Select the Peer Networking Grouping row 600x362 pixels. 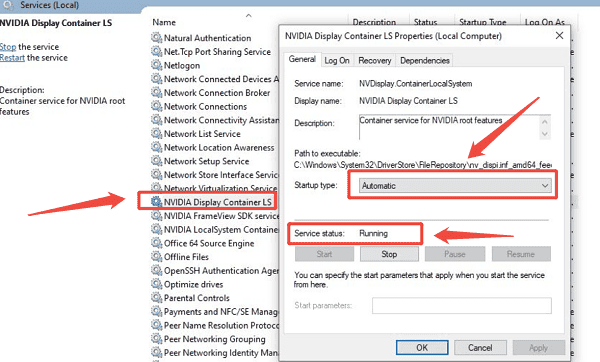coord(214,339)
